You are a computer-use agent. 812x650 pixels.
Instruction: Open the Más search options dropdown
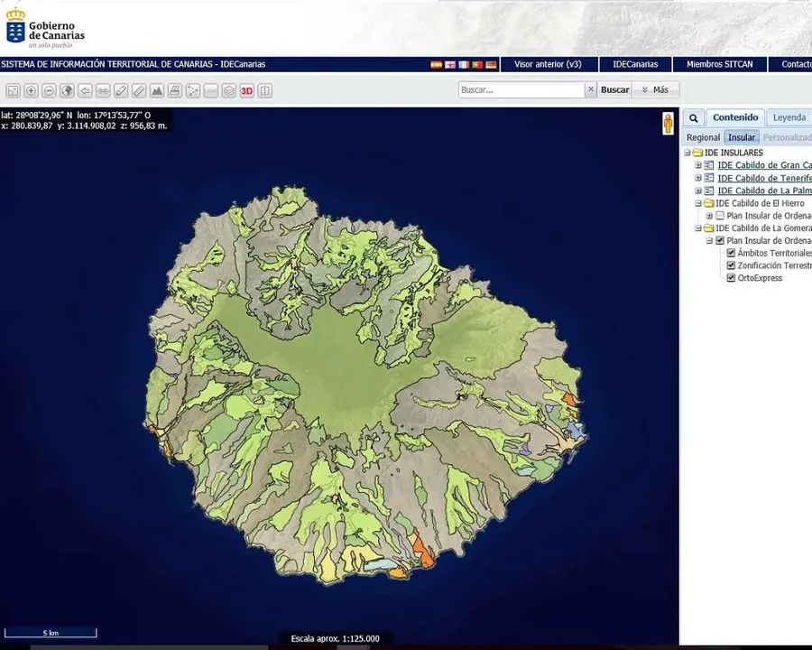click(656, 89)
